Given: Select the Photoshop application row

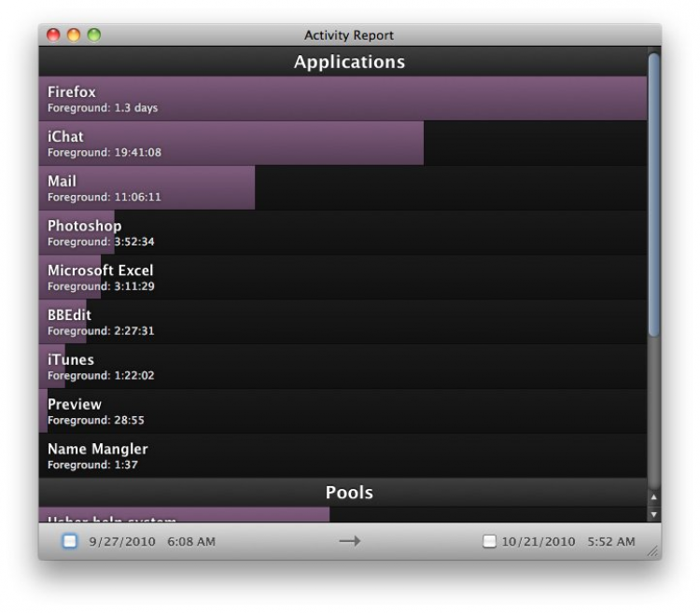Looking at the screenshot, I should coord(343,232).
